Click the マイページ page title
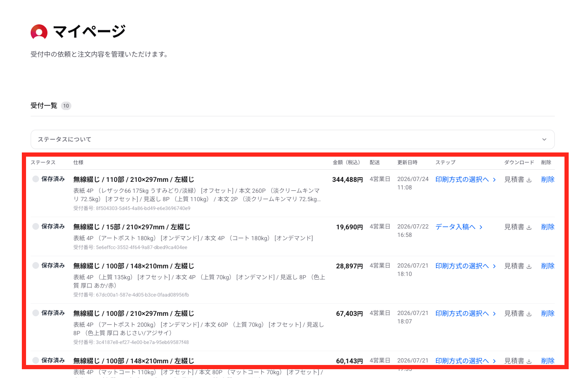 coord(89,31)
